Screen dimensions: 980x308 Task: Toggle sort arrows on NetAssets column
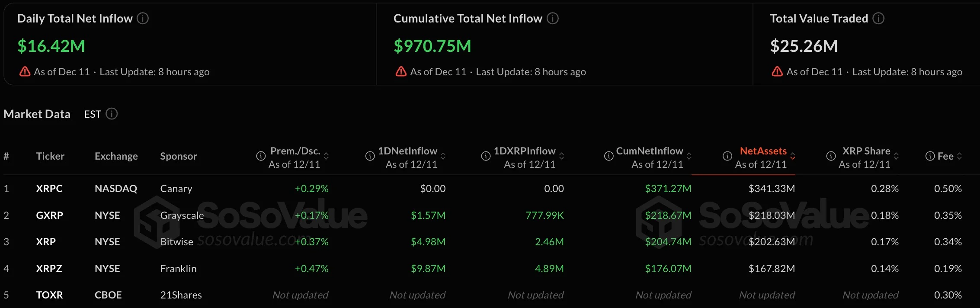[793, 156]
